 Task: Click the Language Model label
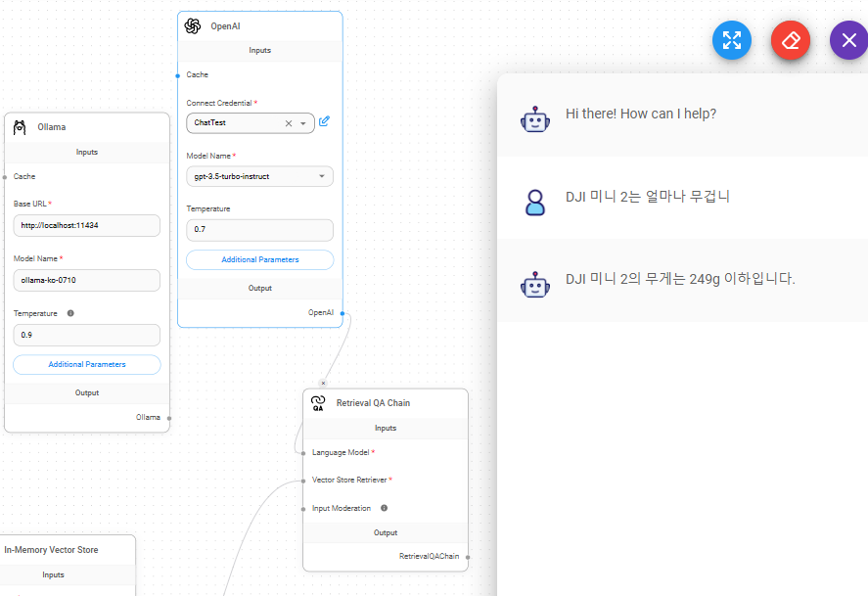pos(341,452)
